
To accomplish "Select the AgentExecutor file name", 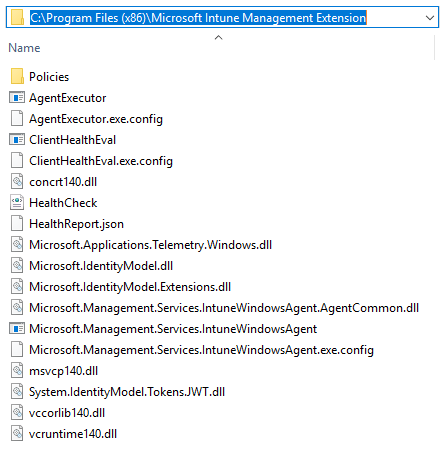I will pyautogui.click(x=68, y=98).
